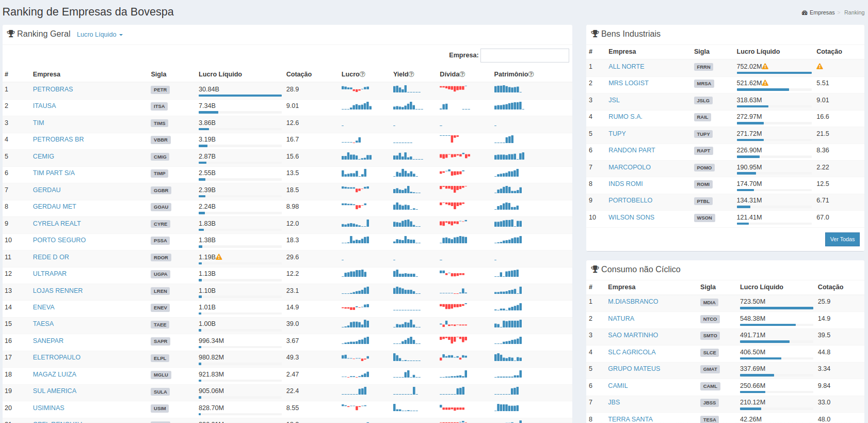Open the TAESA company link
This screenshot has height=423, width=868.
43,324
